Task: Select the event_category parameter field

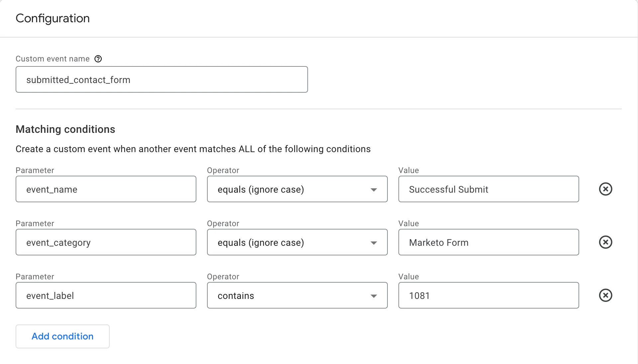Action: click(x=106, y=242)
